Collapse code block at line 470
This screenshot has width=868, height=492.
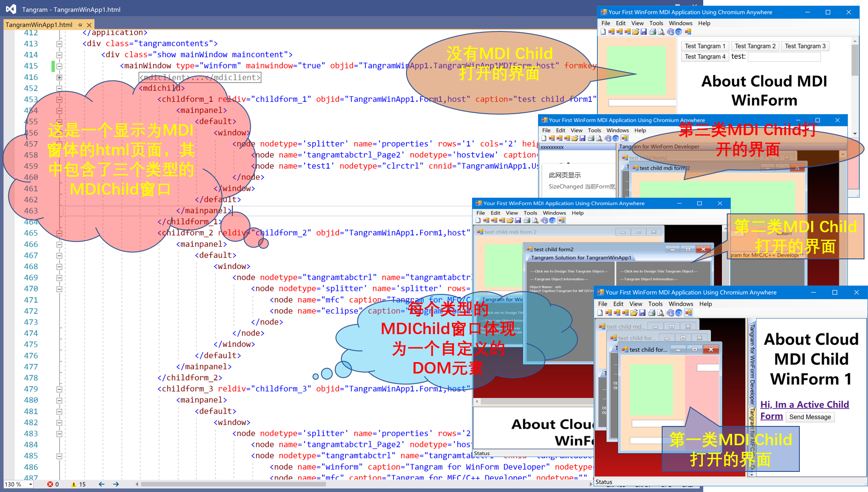pos(59,289)
